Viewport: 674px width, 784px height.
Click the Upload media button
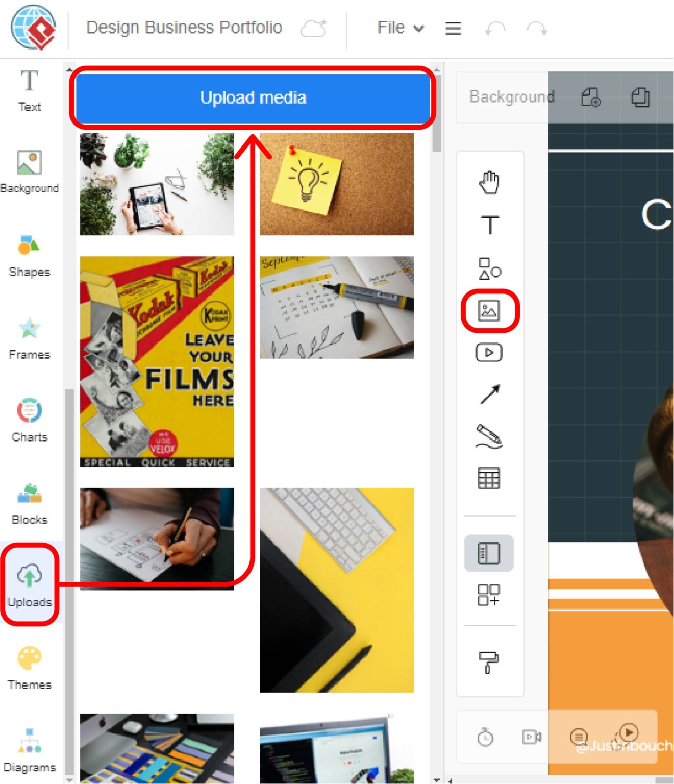[254, 97]
